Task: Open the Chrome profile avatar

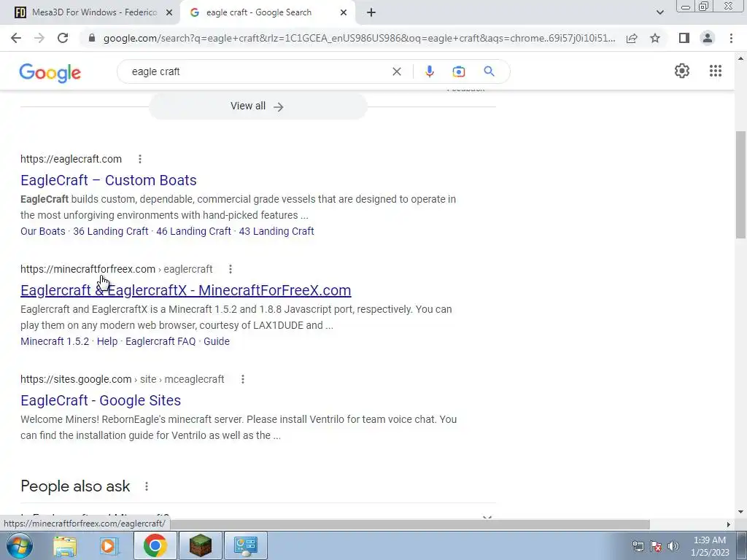Action: 708,38
